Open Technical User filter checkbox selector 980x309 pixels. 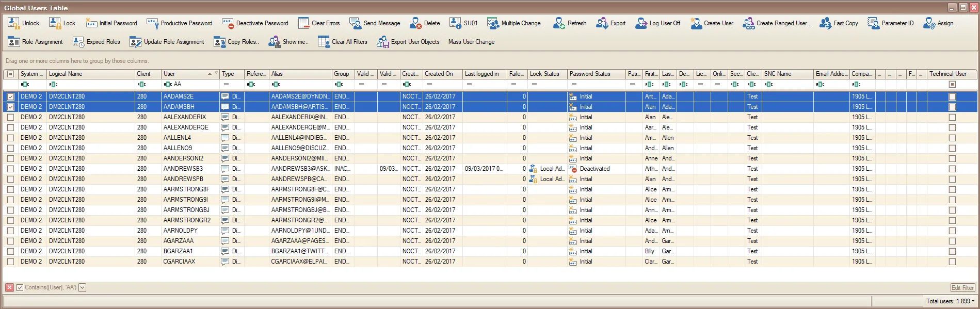click(952, 84)
